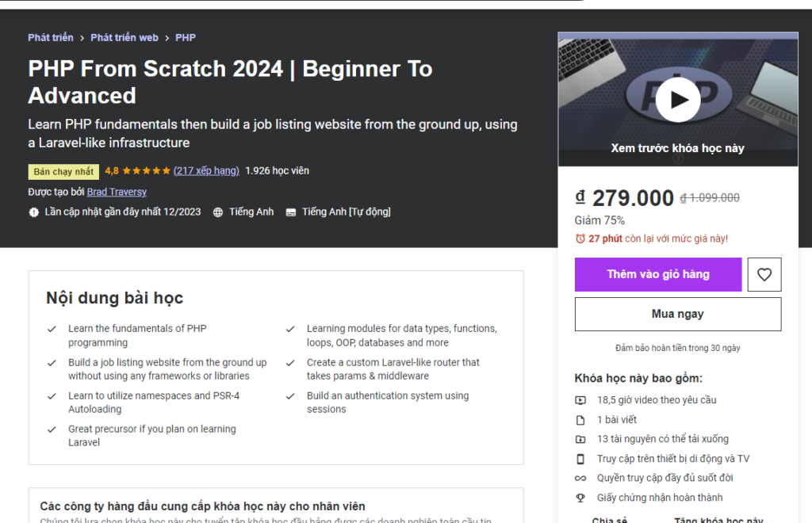The image size is (812, 523).
Task: Open the PHP breadcrumb category
Action: pos(186,37)
